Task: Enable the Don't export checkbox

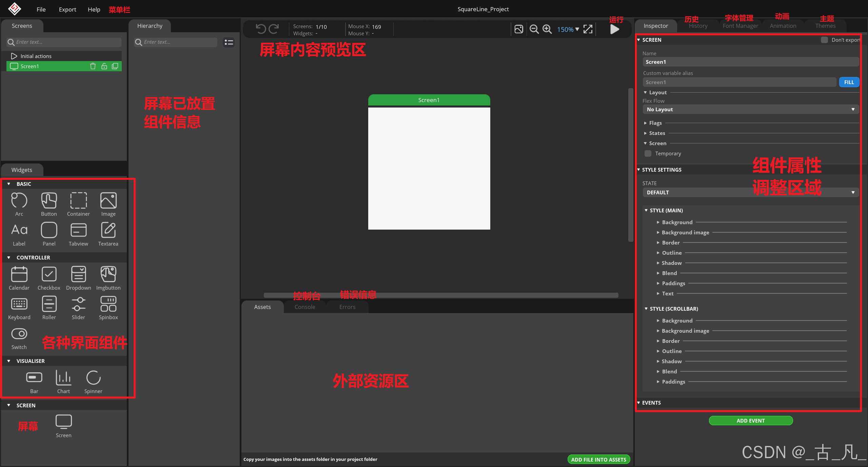Action: click(824, 40)
